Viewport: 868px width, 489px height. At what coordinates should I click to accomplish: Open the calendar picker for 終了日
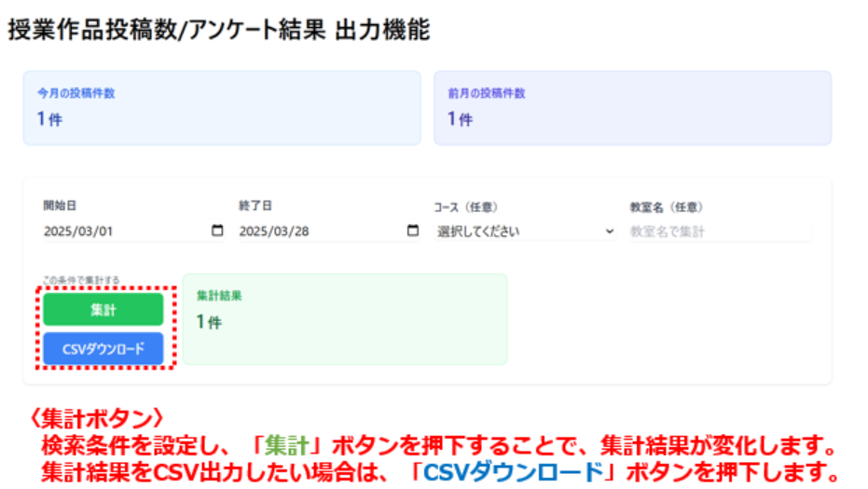pos(413,231)
